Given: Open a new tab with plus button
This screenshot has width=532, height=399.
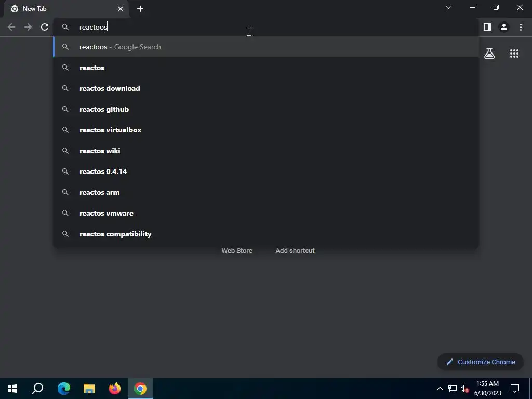Looking at the screenshot, I should coord(140,9).
